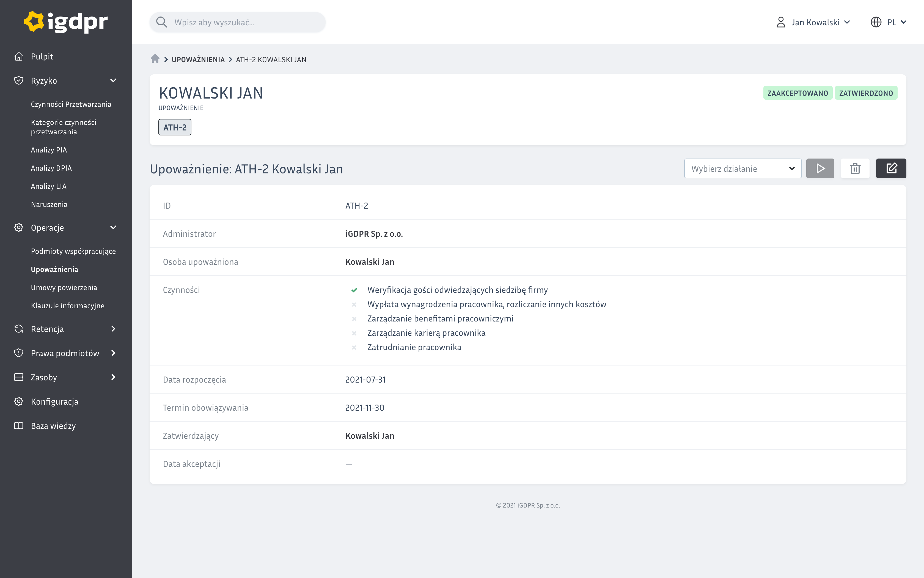Click x mark next to Zatrudnianie pracownika

pos(354,347)
